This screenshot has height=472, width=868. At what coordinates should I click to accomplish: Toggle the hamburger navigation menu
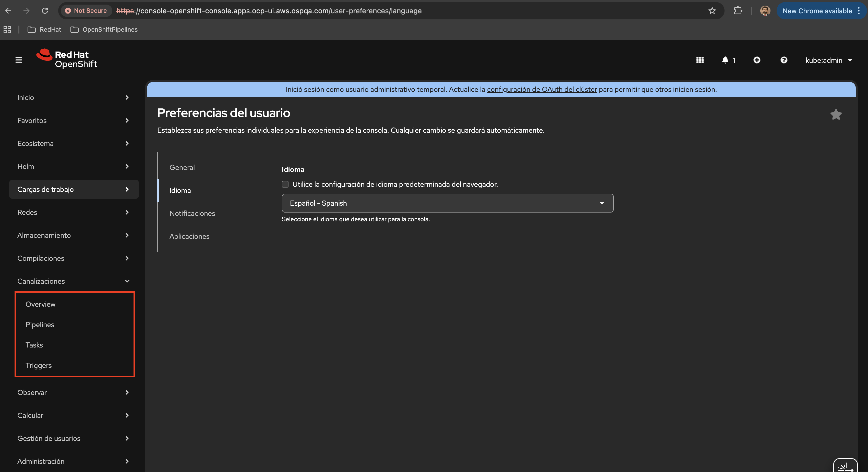pos(19,60)
